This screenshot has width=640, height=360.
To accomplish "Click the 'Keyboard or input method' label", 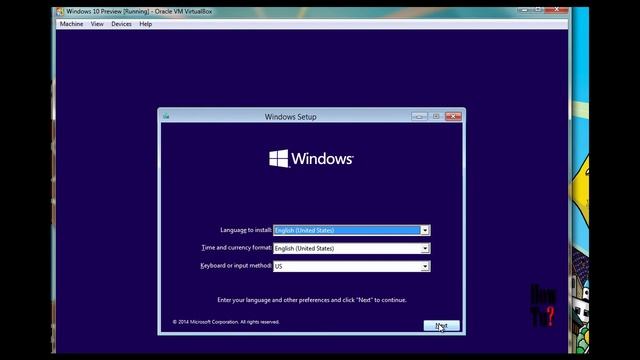I will click(236, 266).
